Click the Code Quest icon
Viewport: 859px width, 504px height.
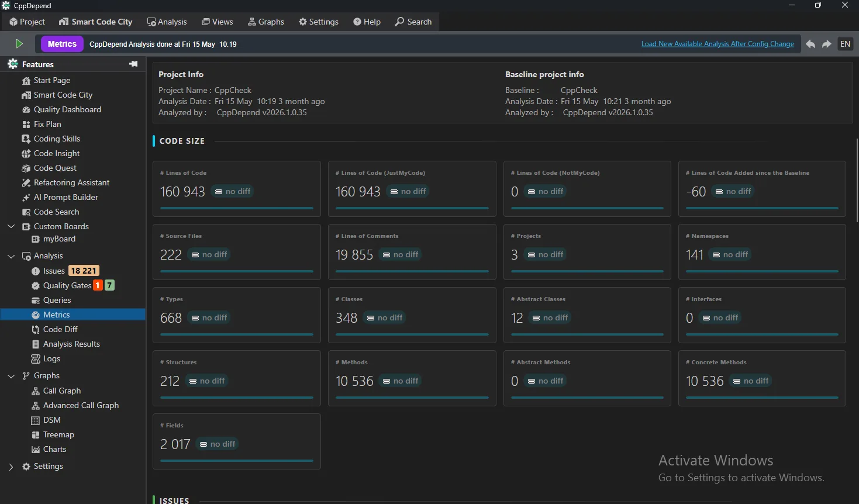click(x=26, y=168)
